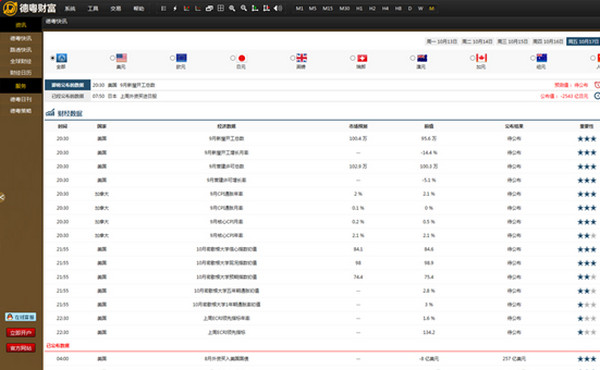This screenshot has width=600, height=370.
Task: Click the red 立即开户 button
Action: pos(21,333)
